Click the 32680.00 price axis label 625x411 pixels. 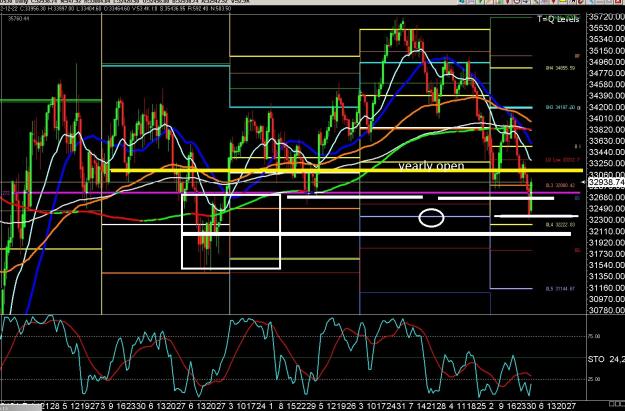[x=607, y=197]
